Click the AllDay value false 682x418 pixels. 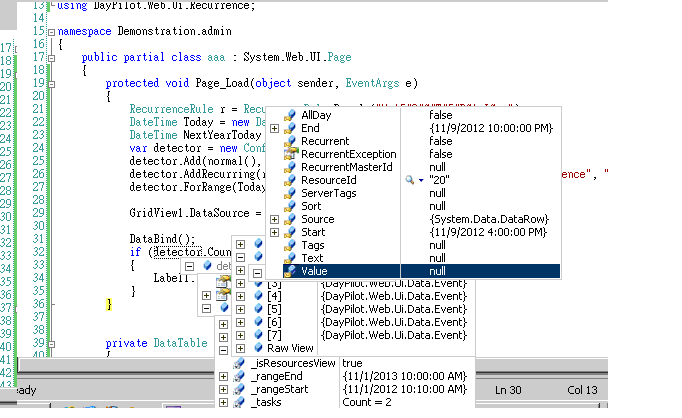pyautogui.click(x=441, y=115)
